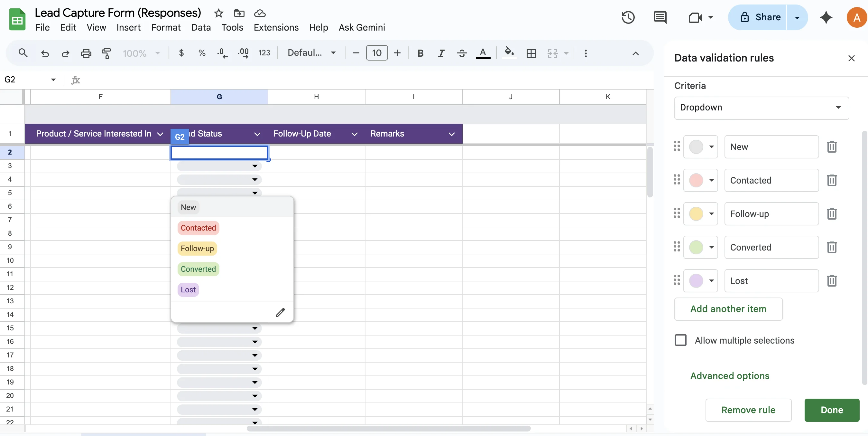Screen dimensions: 868x436
Task: Click the Percent format icon
Action: (202, 53)
